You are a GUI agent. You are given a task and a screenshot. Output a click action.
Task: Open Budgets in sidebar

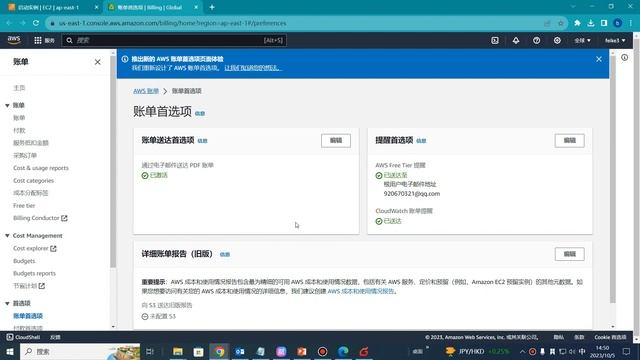(24, 261)
